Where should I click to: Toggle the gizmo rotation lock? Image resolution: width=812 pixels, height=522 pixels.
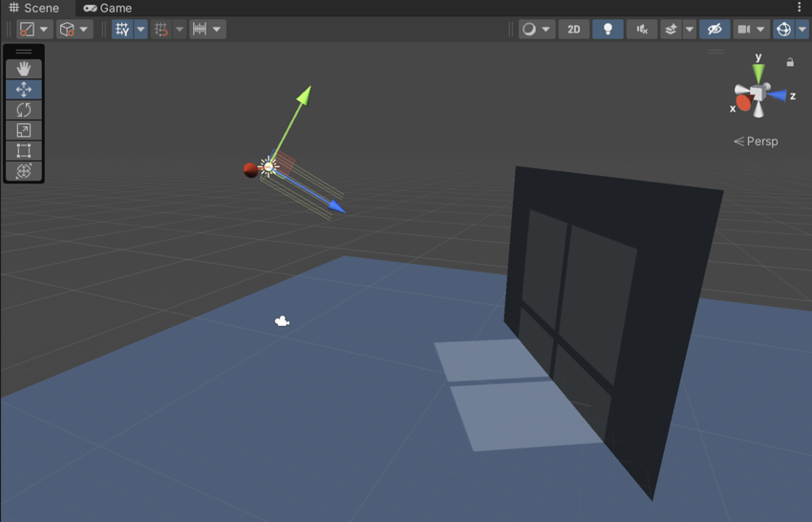[790, 62]
